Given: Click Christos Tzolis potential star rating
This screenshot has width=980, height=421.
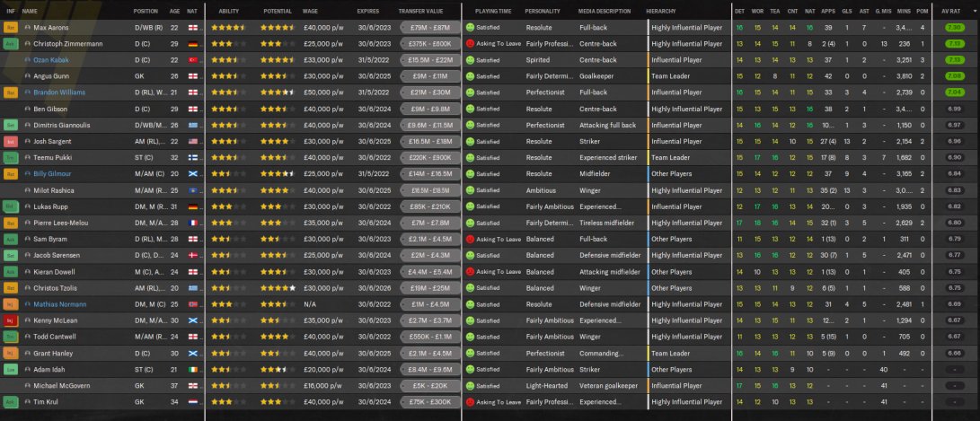Looking at the screenshot, I should tap(278, 288).
